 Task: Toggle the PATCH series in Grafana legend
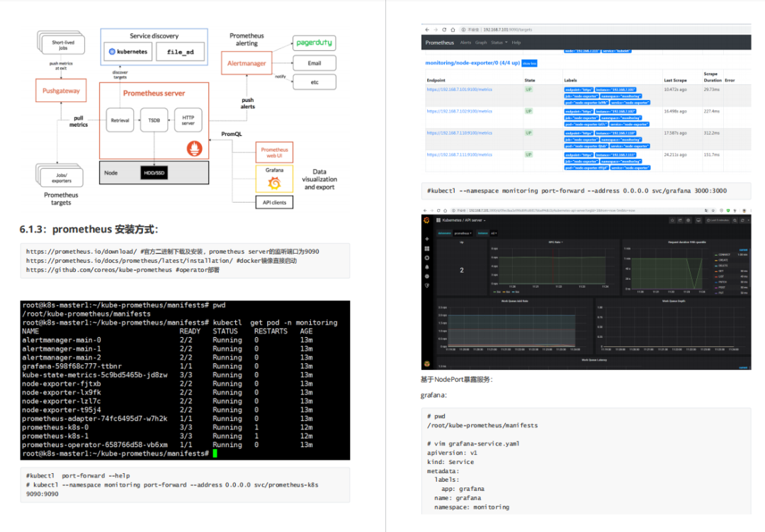click(722, 282)
